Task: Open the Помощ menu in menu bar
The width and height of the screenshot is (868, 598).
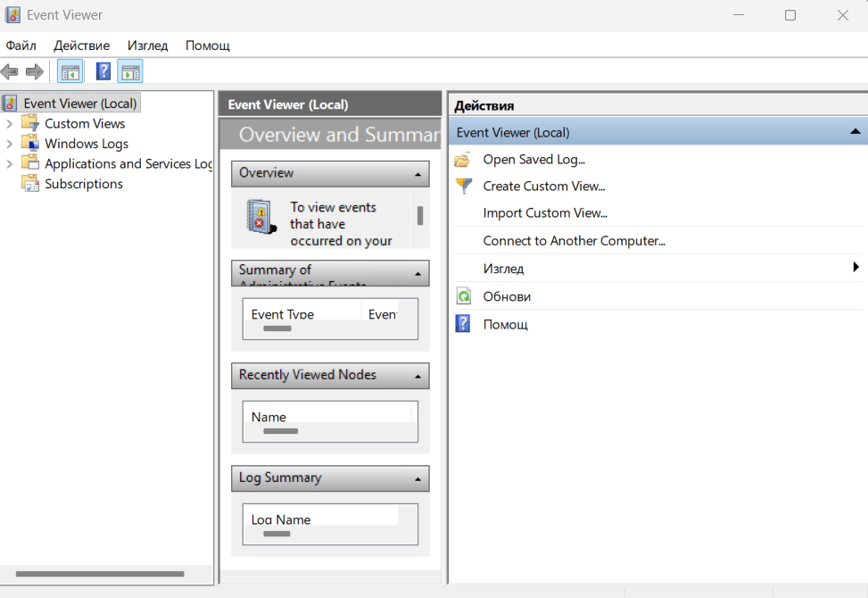Action: coord(208,46)
